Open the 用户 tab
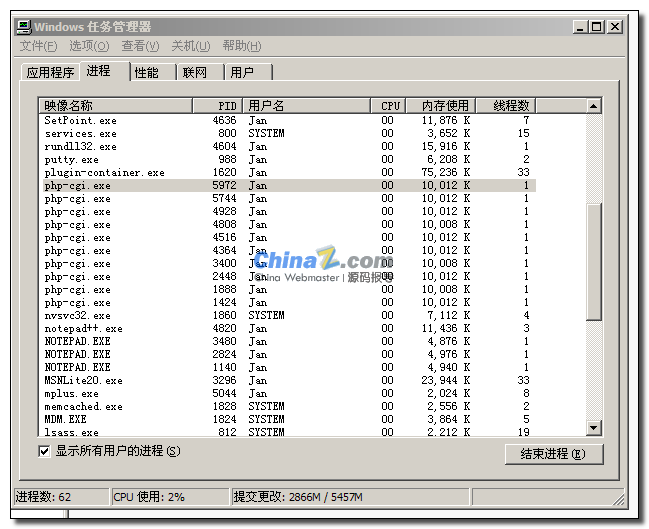Image resolution: width=649 pixels, height=529 pixels. tap(248, 72)
